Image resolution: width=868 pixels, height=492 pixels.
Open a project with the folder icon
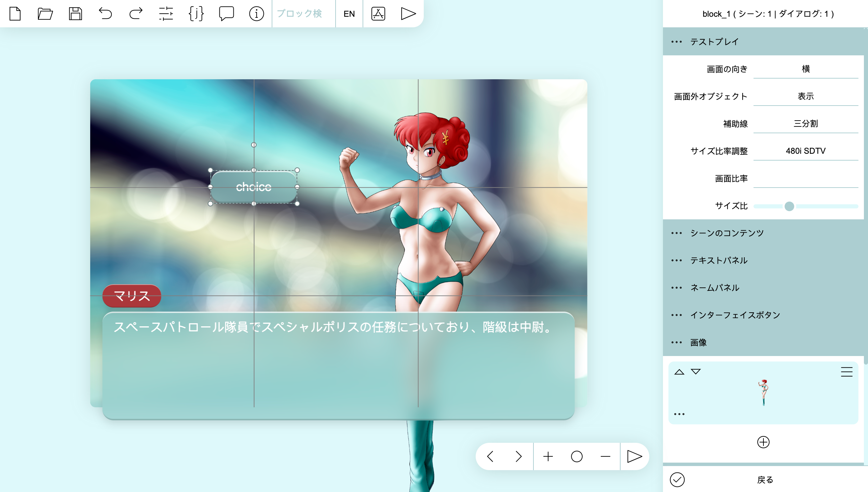[45, 14]
